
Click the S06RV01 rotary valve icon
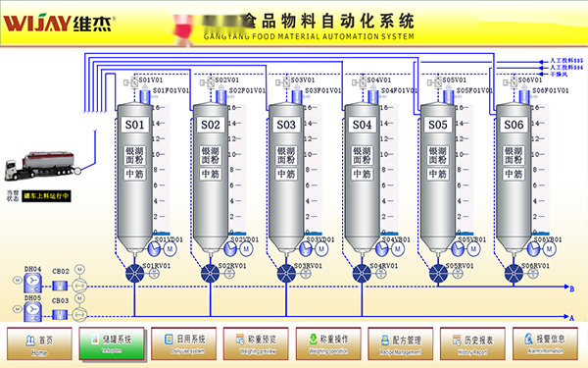[x=514, y=274]
